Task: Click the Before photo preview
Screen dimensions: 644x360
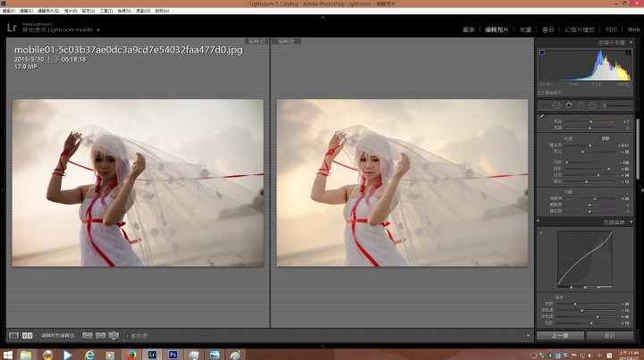Action: (x=138, y=183)
